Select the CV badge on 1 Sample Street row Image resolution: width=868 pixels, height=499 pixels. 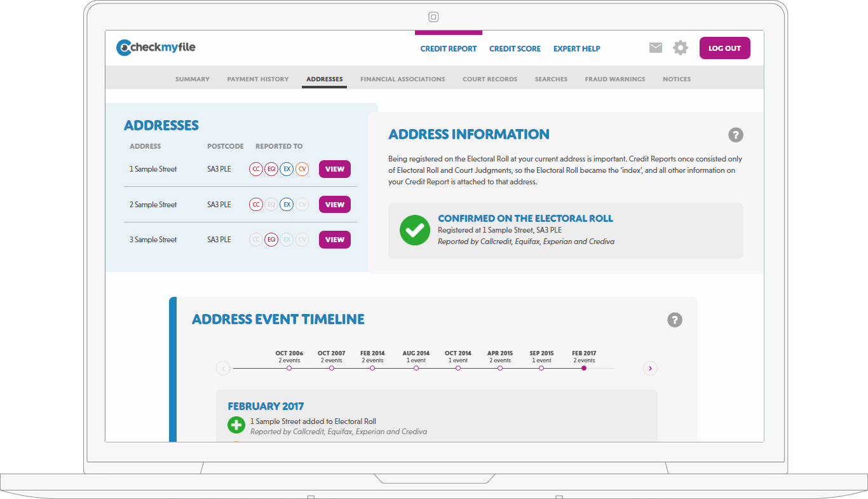point(302,169)
